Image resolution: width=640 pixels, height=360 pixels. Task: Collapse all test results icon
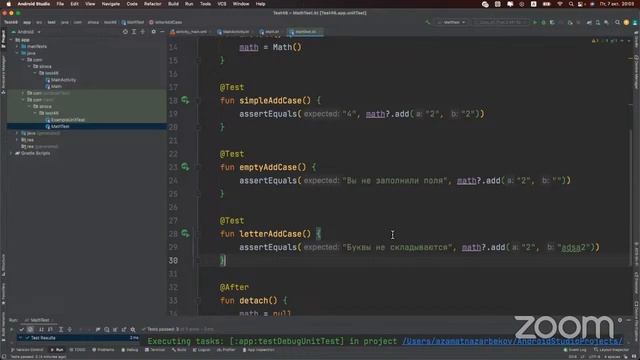click(69, 329)
